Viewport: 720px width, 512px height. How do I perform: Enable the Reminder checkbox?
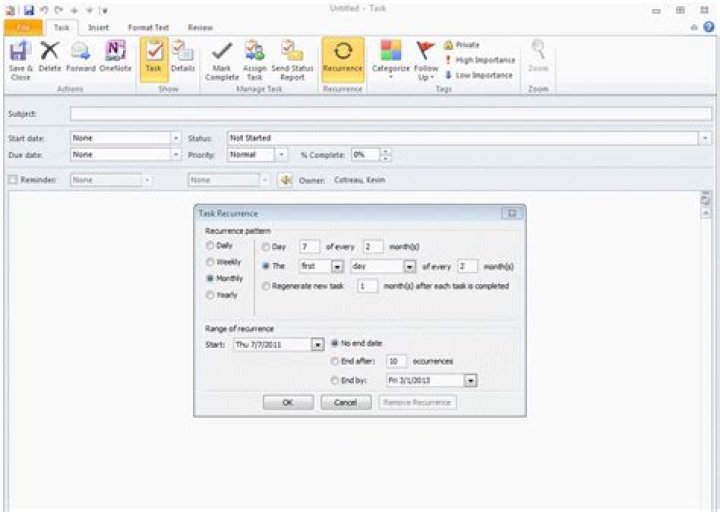click(x=13, y=180)
